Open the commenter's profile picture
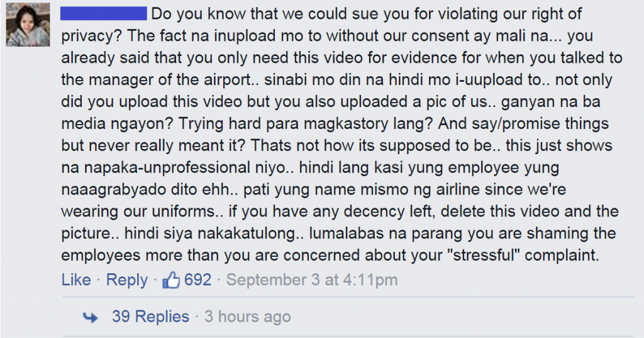The image size is (644, 338). (x=28, y=25)
